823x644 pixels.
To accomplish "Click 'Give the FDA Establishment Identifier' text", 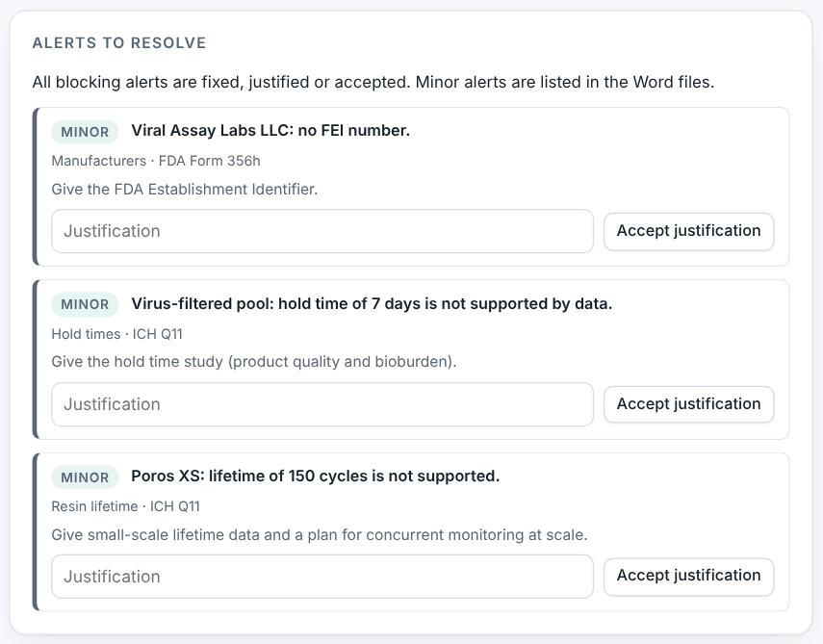I will [185, 189].
